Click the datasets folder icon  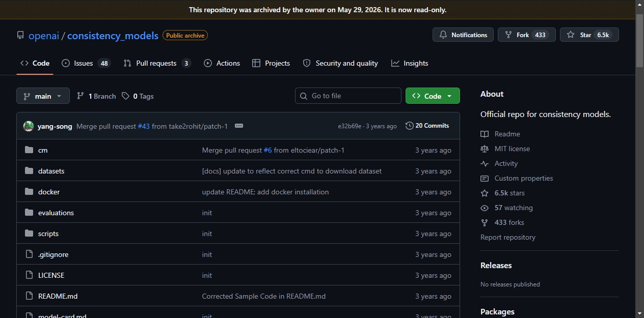(x=29, y=171)
